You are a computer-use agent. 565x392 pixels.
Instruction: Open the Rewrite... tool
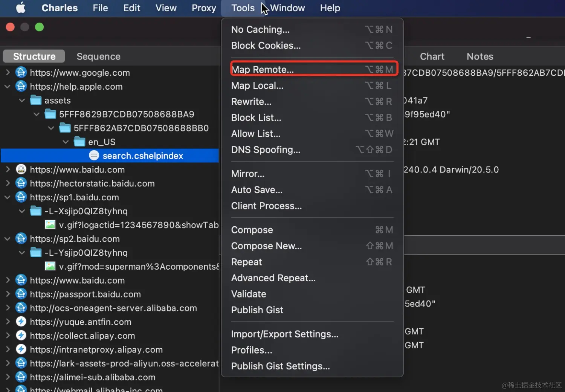[x=312, y=102]
